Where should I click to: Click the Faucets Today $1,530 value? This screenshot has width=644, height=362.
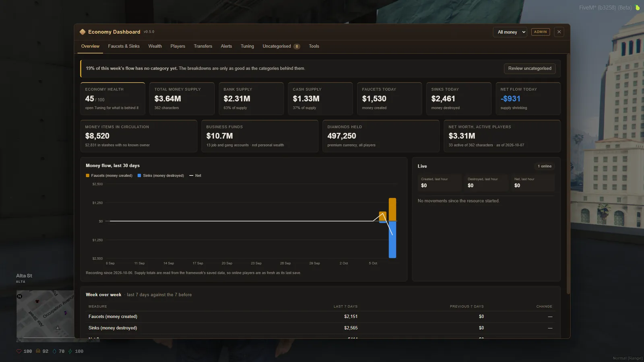coord(374,99)
